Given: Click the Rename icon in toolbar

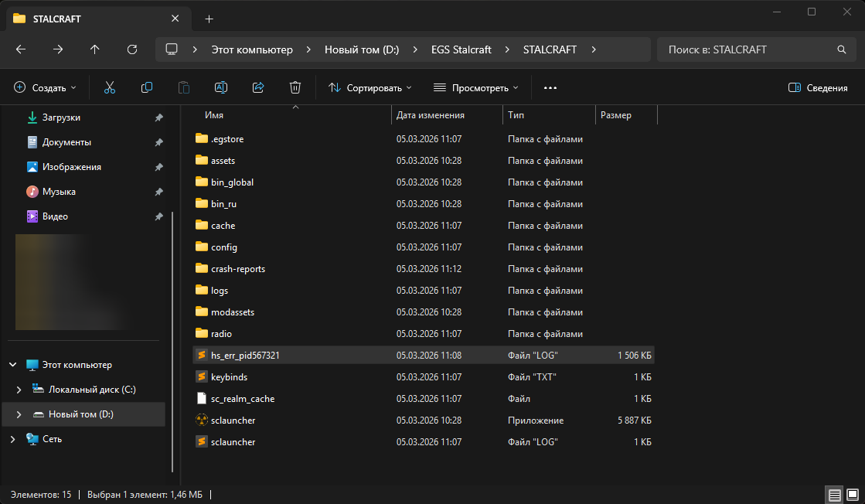Looking at the screenshot, I should coord(221,88).
